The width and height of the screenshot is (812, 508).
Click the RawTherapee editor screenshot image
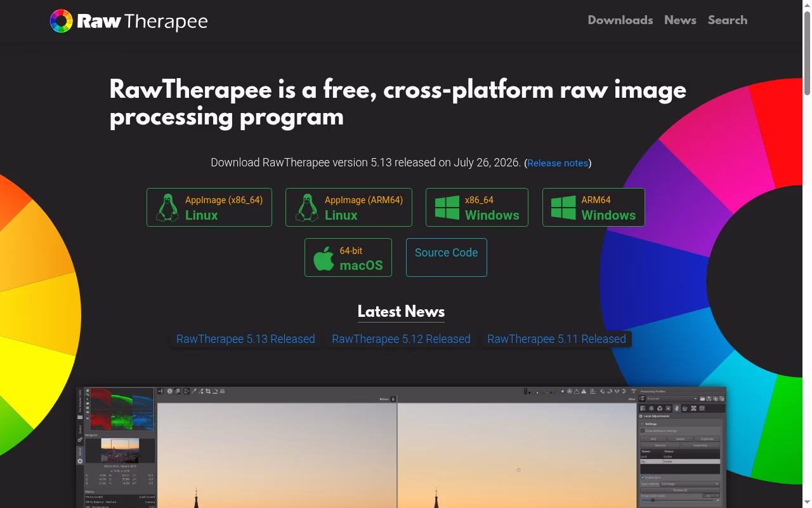(401, 448)
